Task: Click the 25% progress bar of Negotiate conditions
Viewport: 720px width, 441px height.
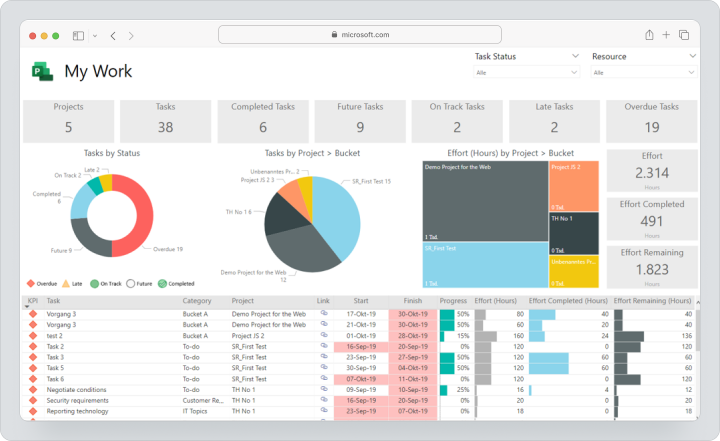Action: click(444, 390)
